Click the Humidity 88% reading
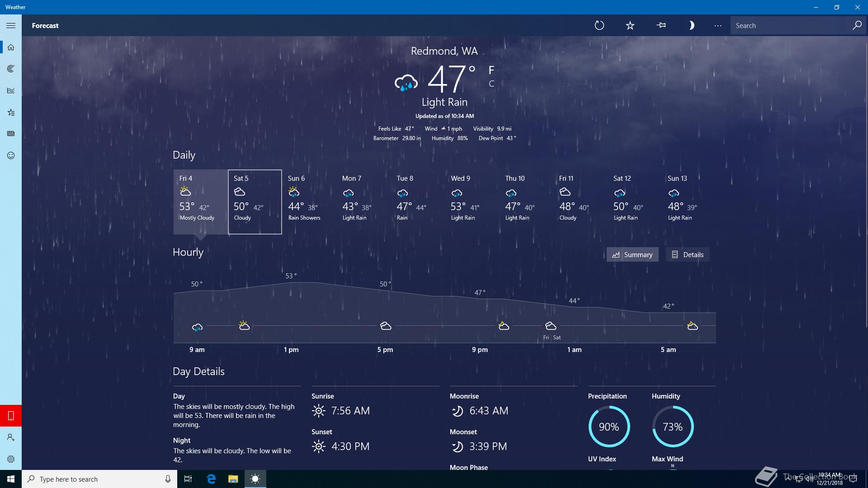This screenshot has width=868, height=488. [450, 138]
